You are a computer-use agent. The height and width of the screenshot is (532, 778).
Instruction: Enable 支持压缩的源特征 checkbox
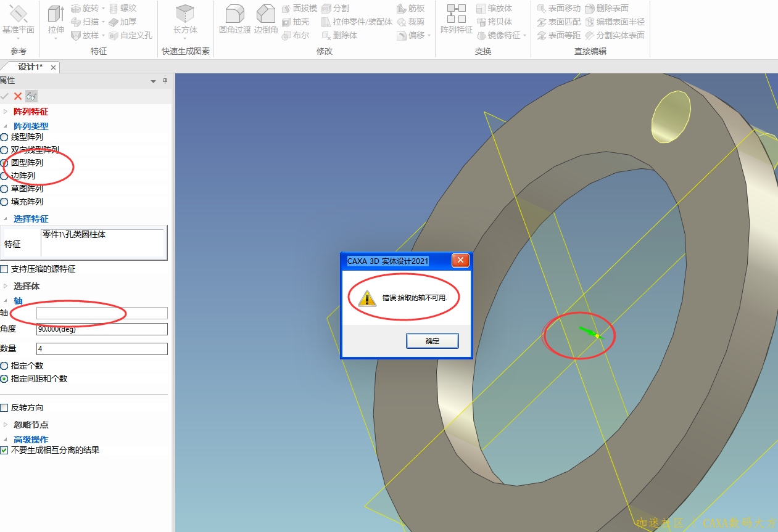pyautogui.click(x=4, y=269)
